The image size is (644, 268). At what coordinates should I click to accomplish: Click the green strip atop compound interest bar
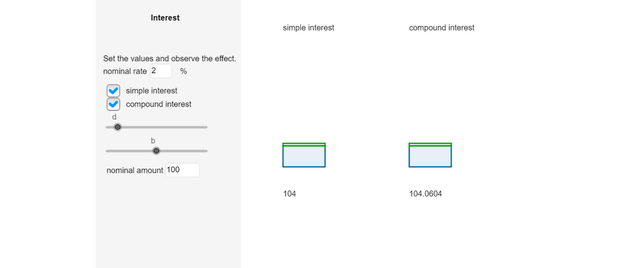click(x=430, y=145)
